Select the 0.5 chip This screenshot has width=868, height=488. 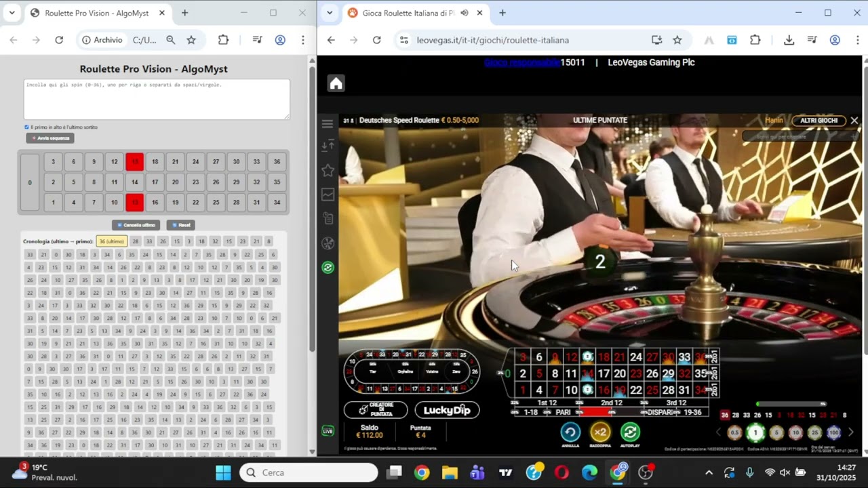click(734, 432)
